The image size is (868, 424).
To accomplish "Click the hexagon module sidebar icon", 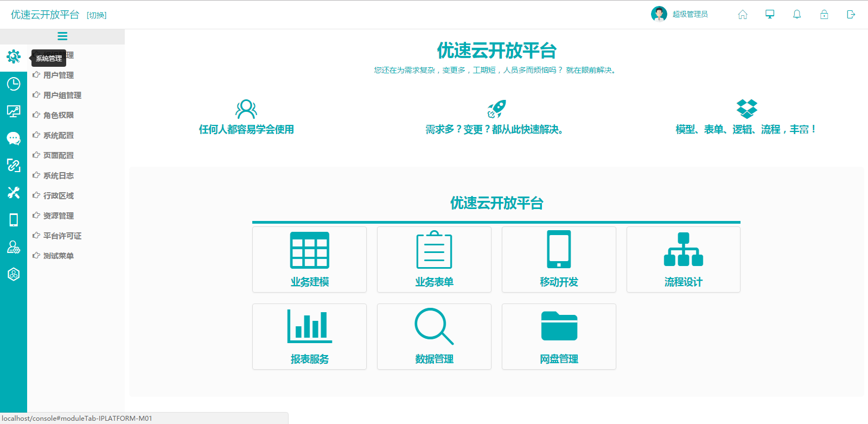I will point(14,274).
